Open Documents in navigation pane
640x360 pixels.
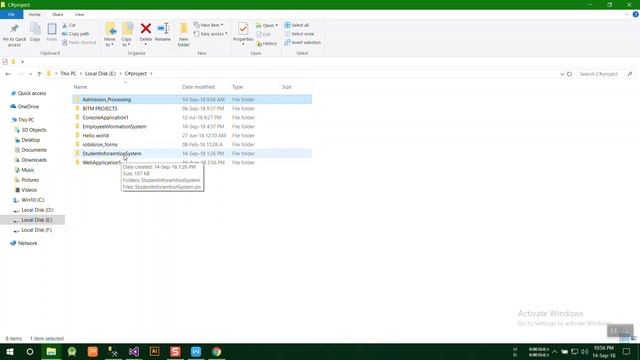pos(34,150)
